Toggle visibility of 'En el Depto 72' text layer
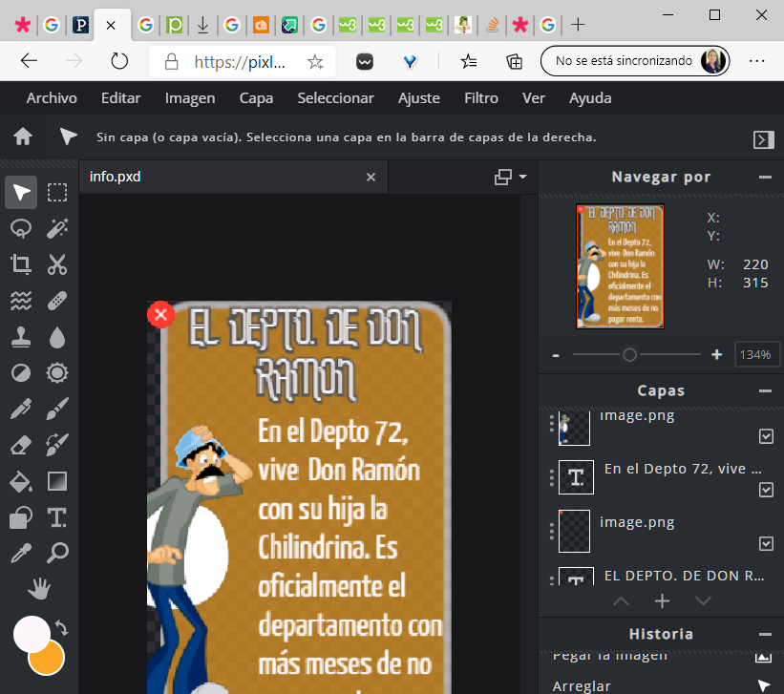Image resolution: width=784 pixels, height=694 pixels. (x=766, y=490)
